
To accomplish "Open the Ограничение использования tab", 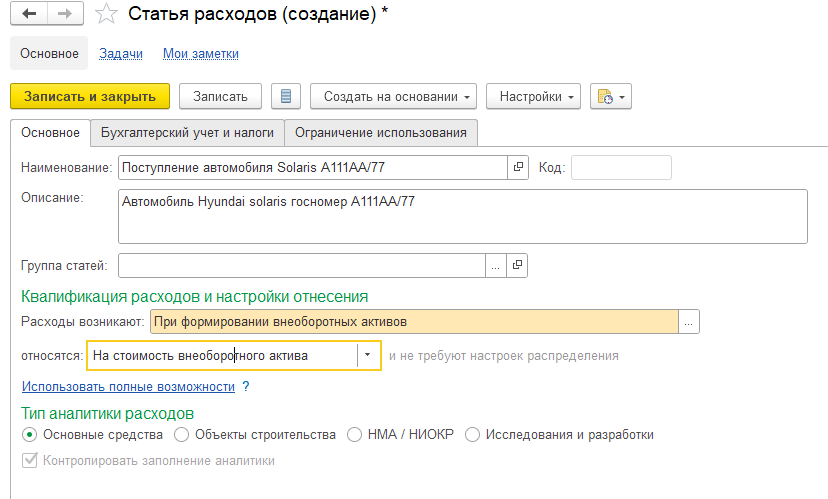I will tap(381, 132).
